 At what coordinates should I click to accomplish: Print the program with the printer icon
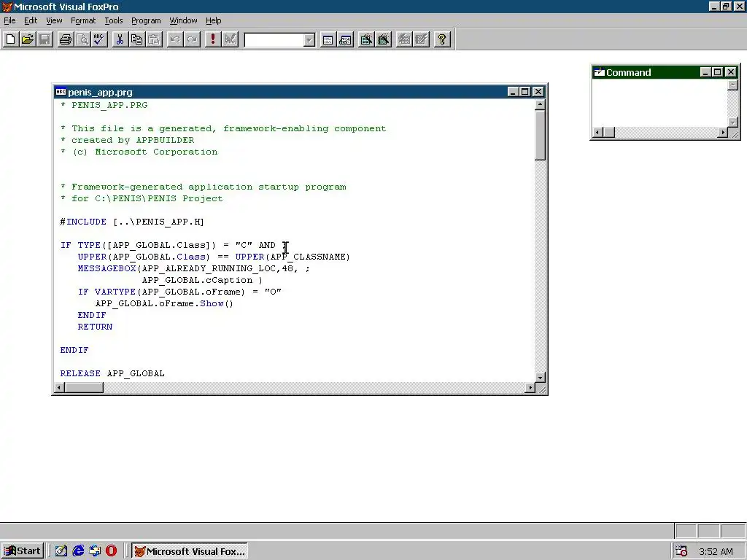coord(65,39)
